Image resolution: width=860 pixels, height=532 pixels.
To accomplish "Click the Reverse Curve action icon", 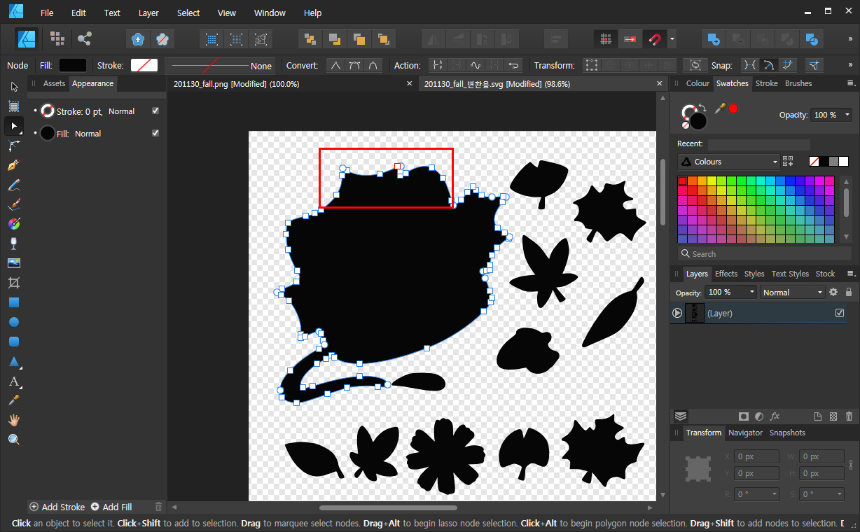I will [513, 65].
